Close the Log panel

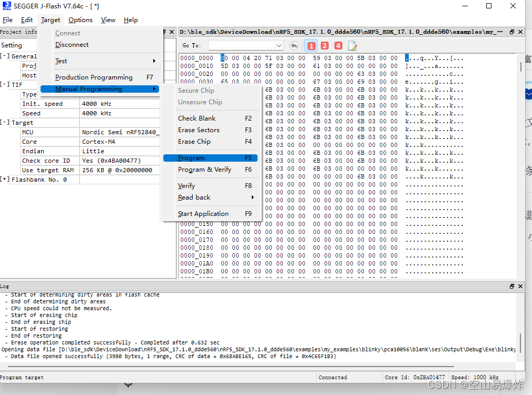click(520, 287)
